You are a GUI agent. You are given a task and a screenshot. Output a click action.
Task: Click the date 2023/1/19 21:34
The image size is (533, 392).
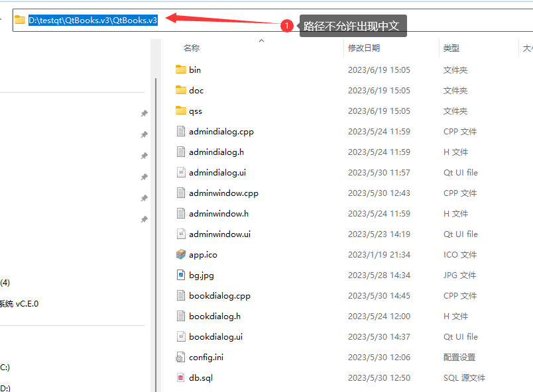379,254
